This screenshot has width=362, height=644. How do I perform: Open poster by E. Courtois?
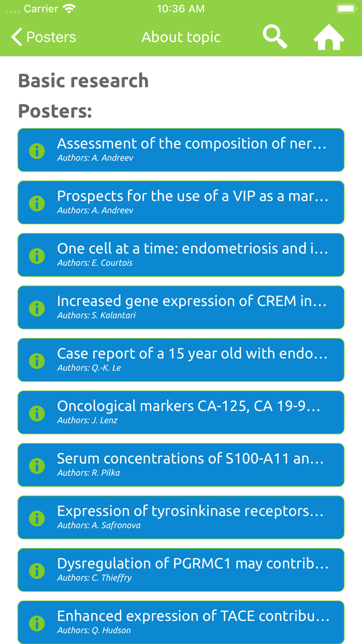click(181, 255)
